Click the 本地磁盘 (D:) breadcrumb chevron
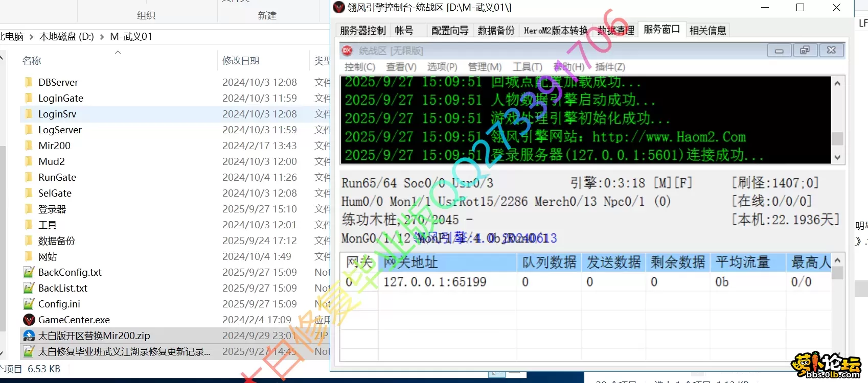This screenshot has width=868, height=383. (x=102, y=37)
